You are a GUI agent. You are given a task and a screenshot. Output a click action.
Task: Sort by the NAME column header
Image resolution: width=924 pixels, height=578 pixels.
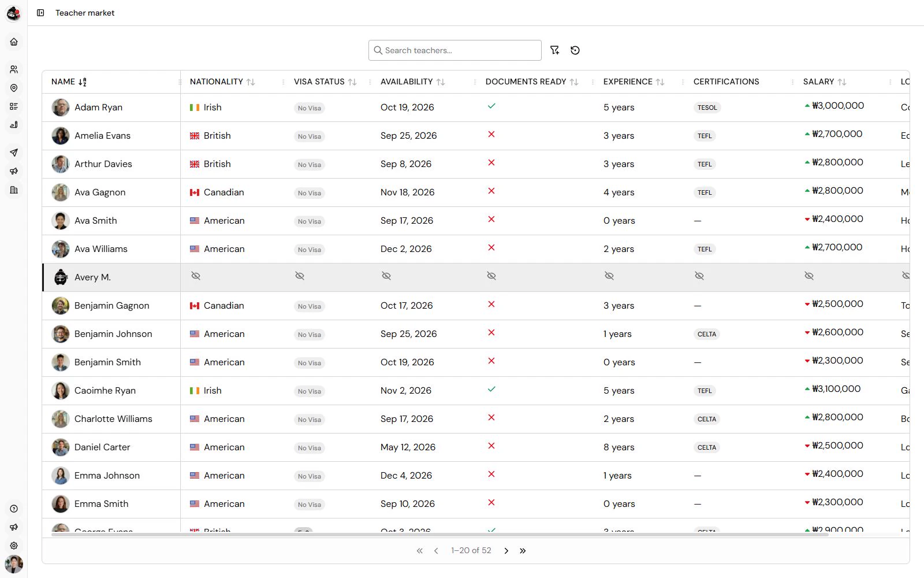[69, 82]
